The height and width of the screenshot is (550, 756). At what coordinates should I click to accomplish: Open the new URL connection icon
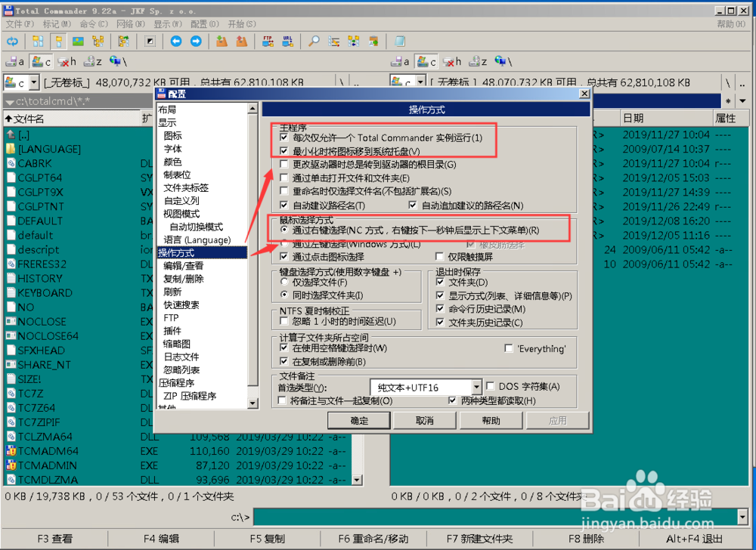(x=288, y=42)
